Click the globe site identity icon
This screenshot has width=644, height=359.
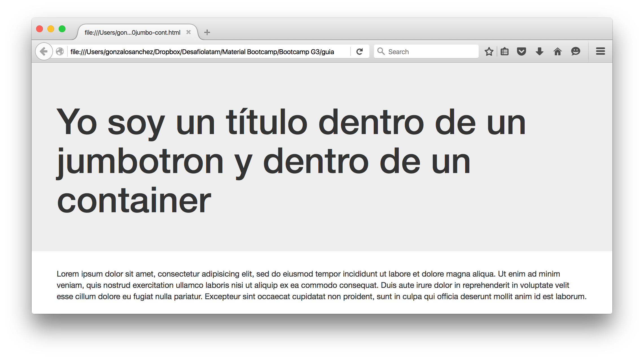[60, 51]
